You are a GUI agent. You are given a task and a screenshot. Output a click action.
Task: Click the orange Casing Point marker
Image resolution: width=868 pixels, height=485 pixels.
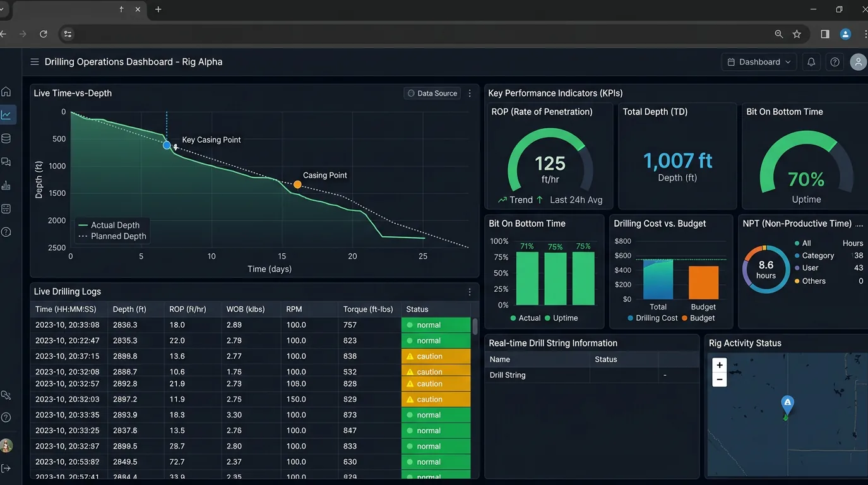(297, 185)
